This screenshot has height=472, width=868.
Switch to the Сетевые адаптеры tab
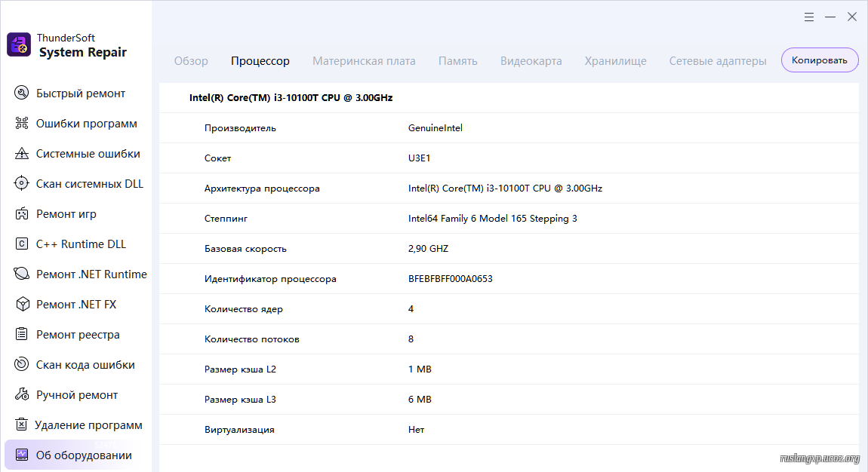[x=717, y=61]
